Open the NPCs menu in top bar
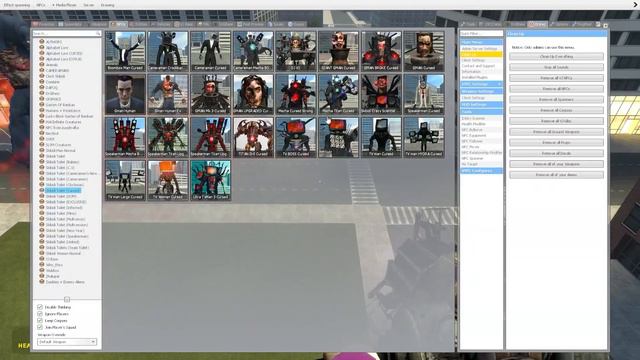The image size is (640, 360). (41, 5)
